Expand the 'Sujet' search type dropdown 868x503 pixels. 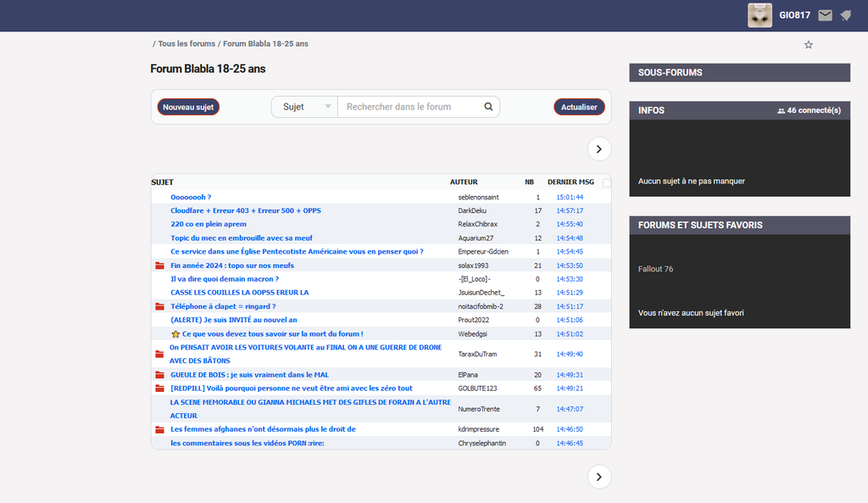coord(303,107)
